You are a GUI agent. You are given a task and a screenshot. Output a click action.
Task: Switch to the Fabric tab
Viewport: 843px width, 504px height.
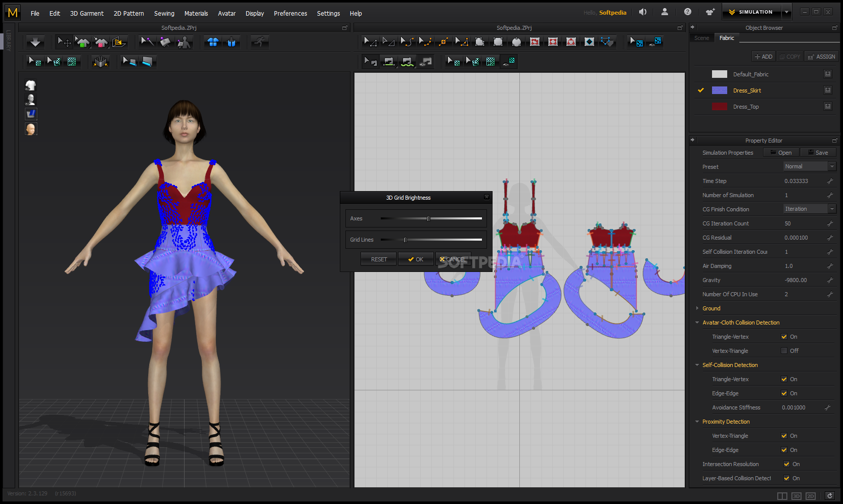[727, 38]
